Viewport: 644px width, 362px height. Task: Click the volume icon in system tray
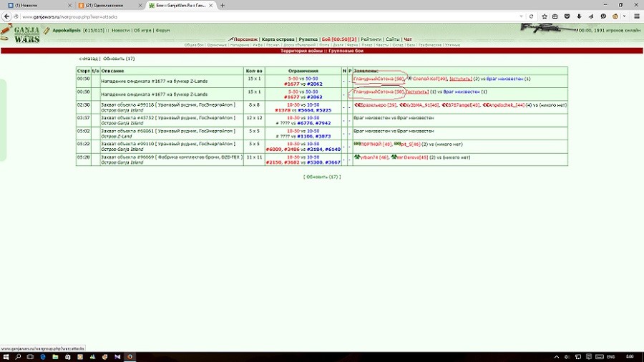tap(567, 357)
